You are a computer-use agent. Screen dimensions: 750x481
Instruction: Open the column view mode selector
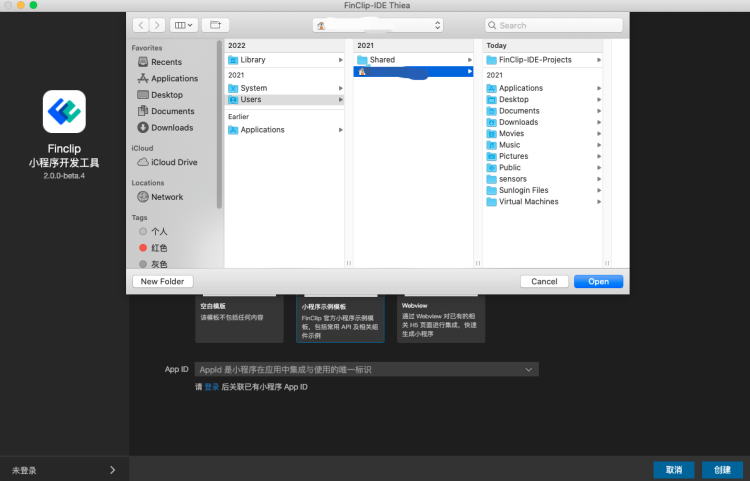[184, 25]
